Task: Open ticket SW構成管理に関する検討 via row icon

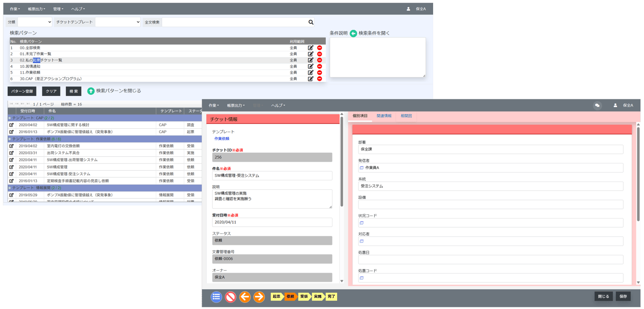Action: pos(11,125)
